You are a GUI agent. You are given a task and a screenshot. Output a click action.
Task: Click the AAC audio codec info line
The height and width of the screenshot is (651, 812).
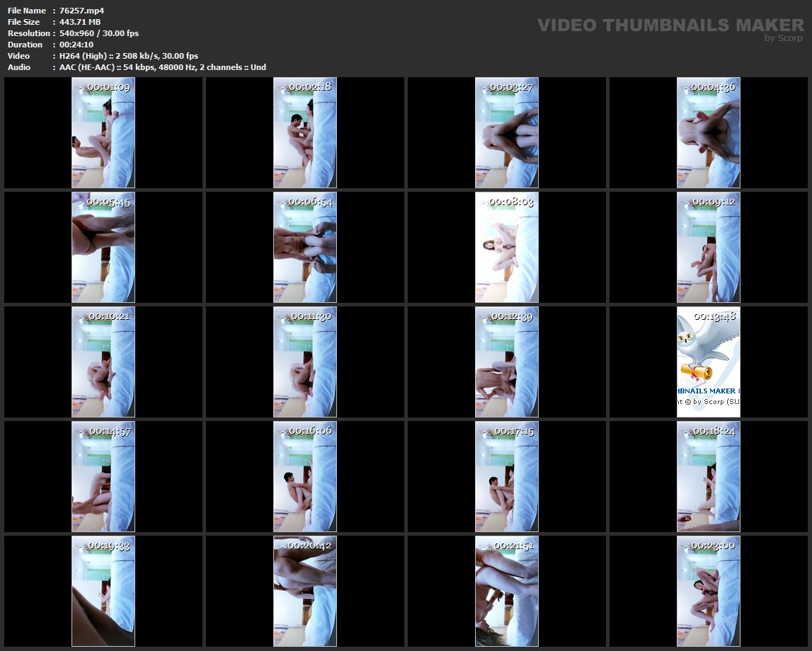[x=162, y=67]
